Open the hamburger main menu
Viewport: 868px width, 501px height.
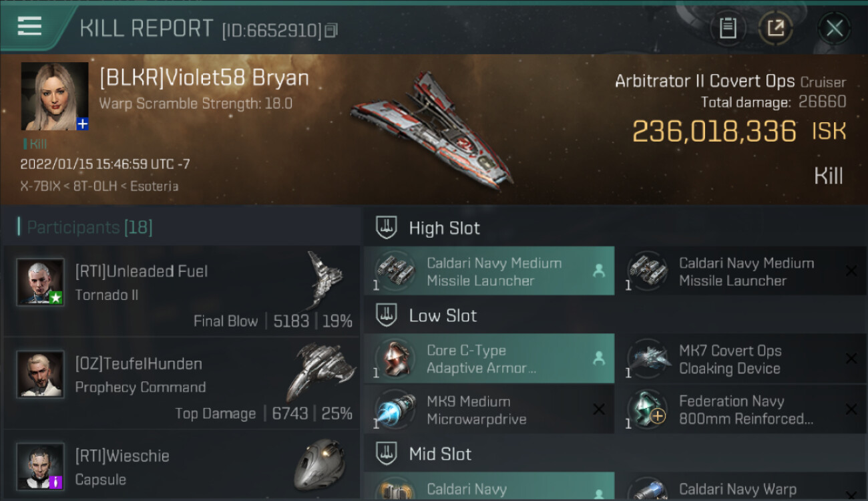pos(30,27)
